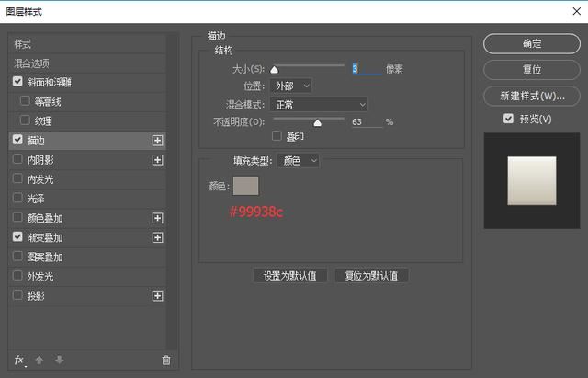Screen dimensions: 588x378
Task: Click the 大小 slider handle
Action: [x=275, y=70]
